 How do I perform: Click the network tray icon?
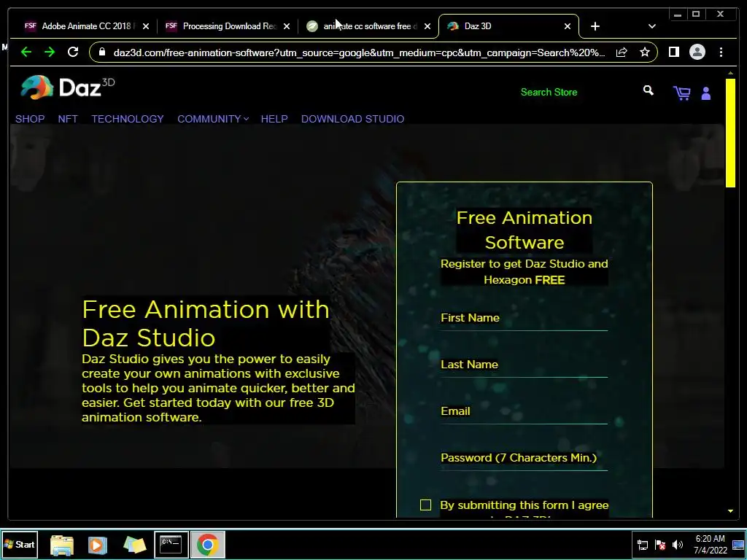tap(643, 545)
